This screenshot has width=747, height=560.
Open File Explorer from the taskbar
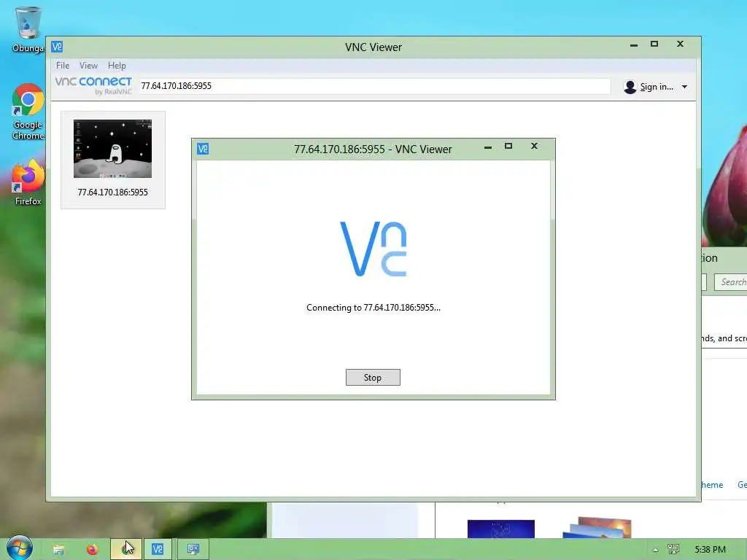(58, 550)
